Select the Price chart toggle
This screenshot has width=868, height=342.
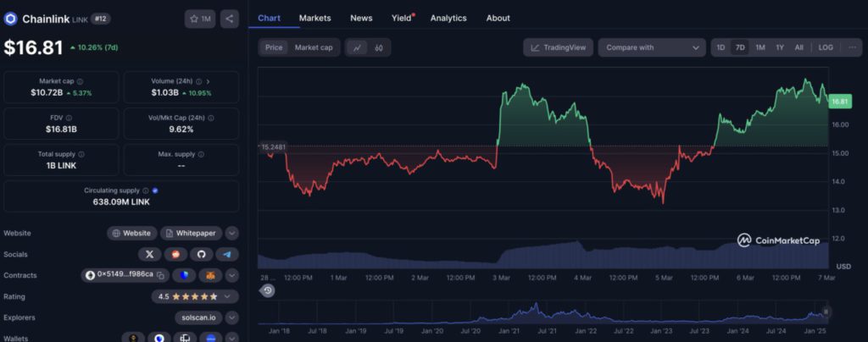point(274,47)
